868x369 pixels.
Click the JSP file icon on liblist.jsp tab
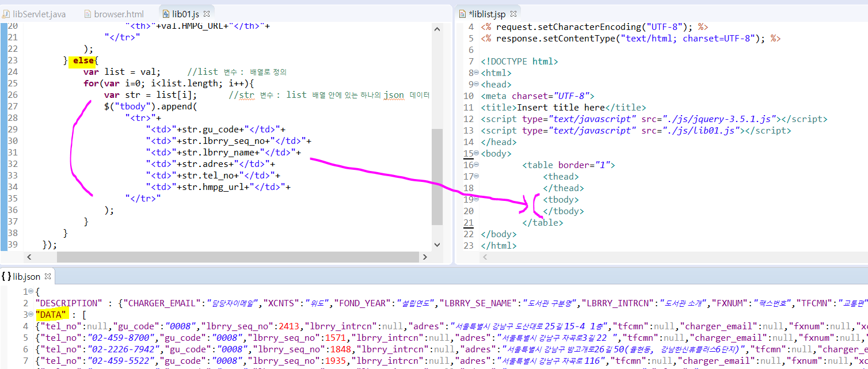463,13
